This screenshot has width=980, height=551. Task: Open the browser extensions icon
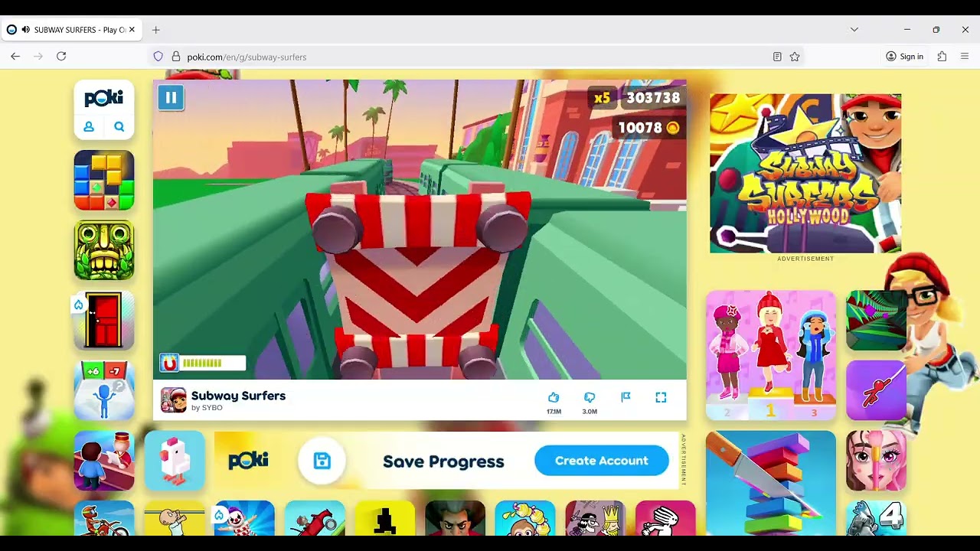942,57
